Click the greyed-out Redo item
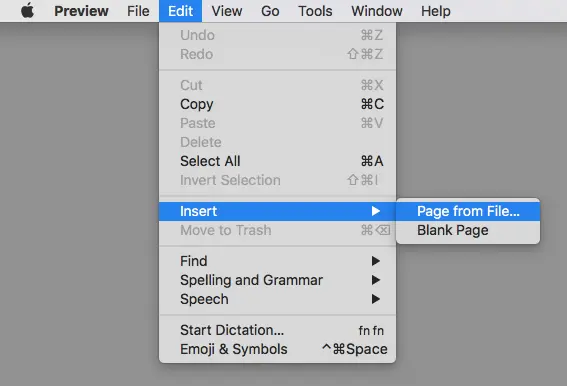This screenshot has width=567, height=386. point(277,54)
